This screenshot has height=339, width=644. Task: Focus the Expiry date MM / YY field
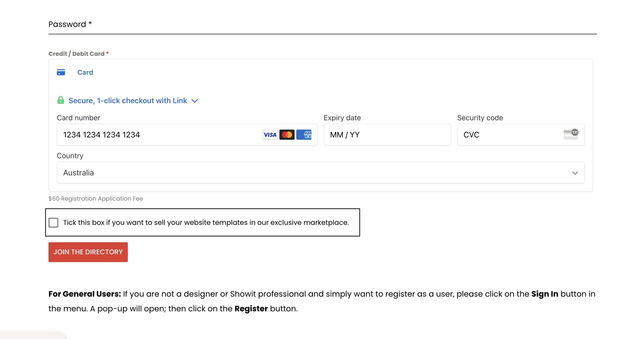(x=387, y=135)
